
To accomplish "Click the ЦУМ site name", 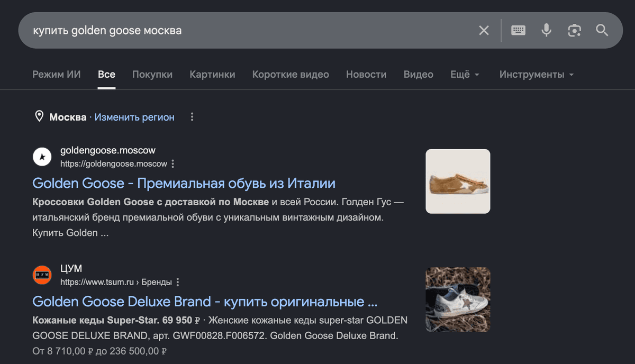I will point(71,269).
